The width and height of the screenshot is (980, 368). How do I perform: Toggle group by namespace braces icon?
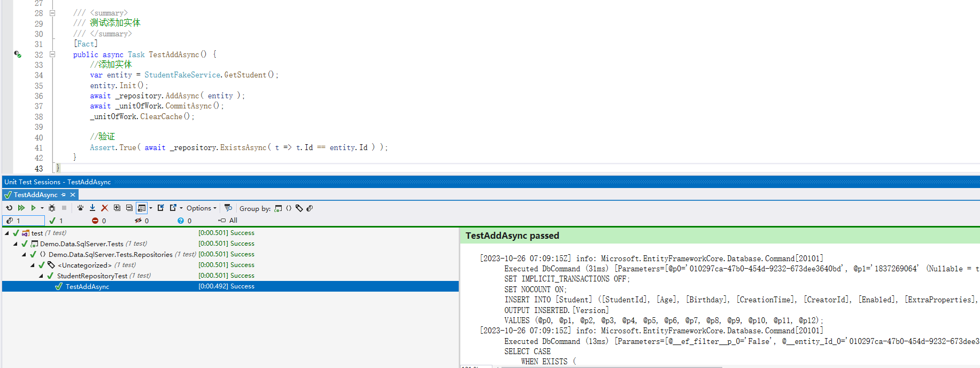tap(289, 209)
